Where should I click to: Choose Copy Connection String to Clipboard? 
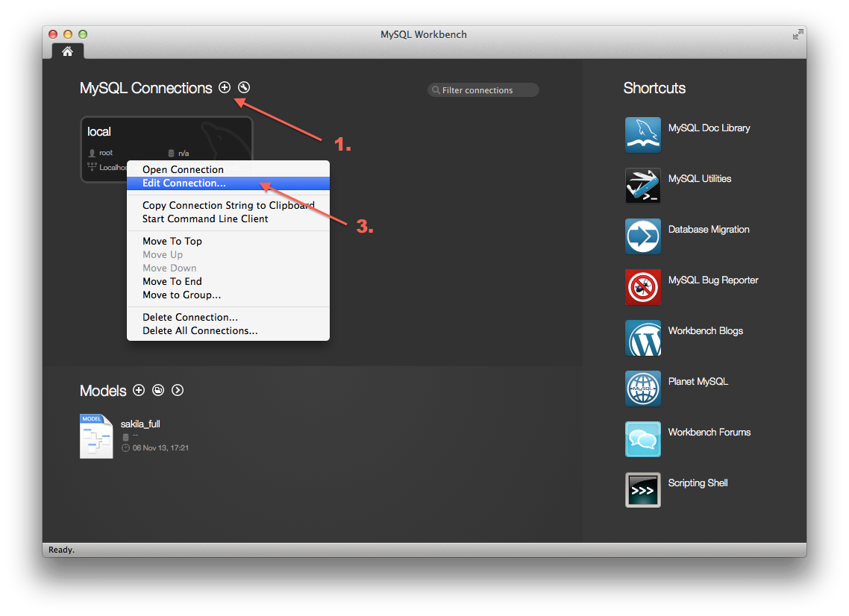tap(228, 205)
